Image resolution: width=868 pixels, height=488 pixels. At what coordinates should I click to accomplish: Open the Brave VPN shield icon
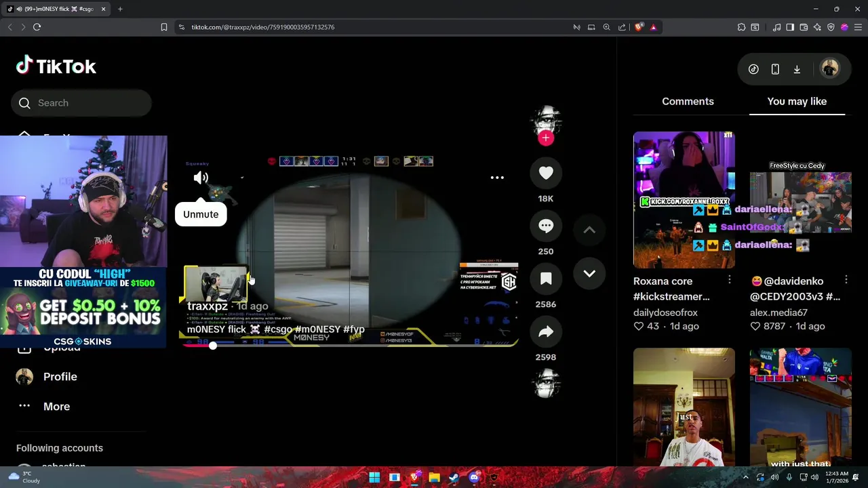tap(831, 27)
